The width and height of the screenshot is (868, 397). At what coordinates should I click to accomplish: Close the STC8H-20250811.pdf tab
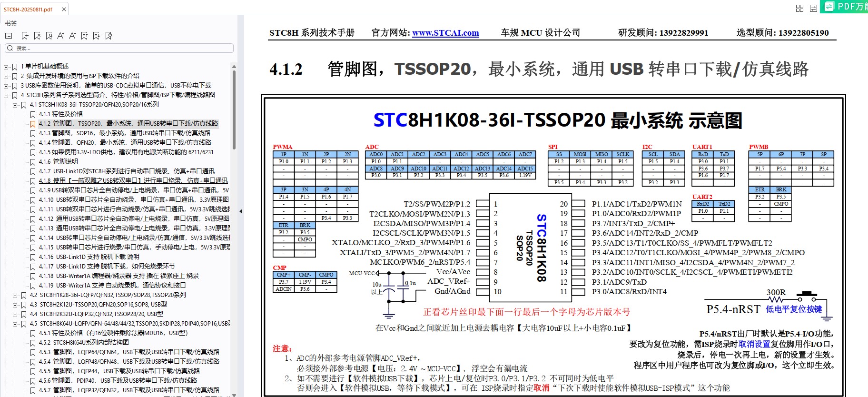pyautogui.click(x=64, y=9)
